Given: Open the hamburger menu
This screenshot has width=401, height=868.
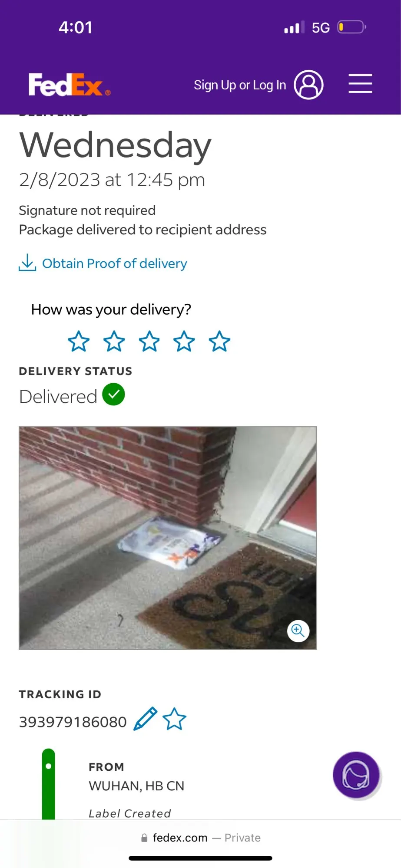Looking at the screenshot, I should coord(360,83).
